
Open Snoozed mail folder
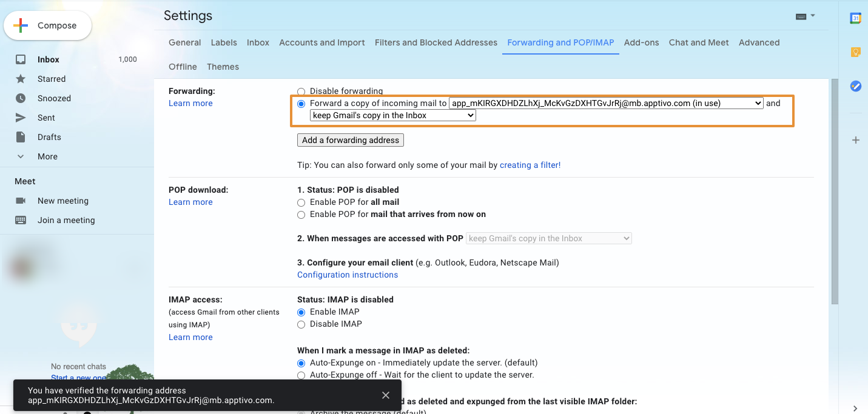(54, 98)
